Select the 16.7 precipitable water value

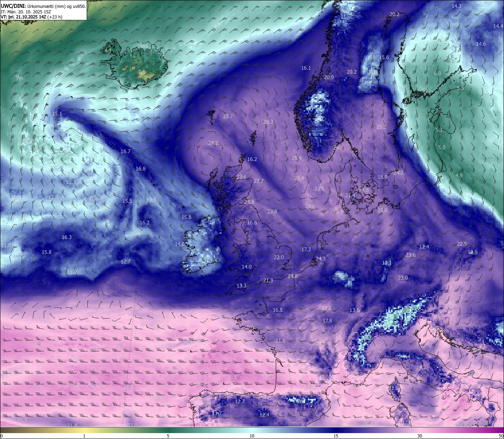[126, 151]
